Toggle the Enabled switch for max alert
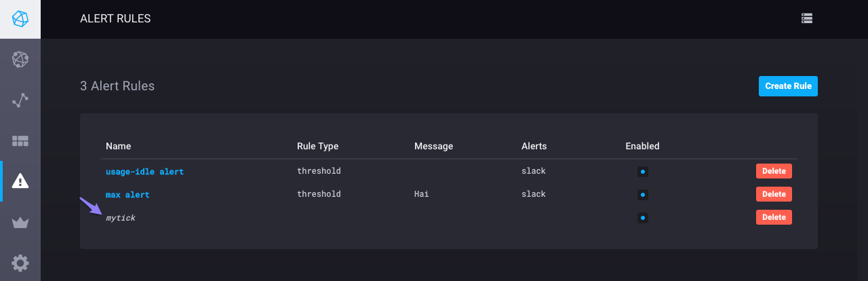This screenshot has width=868, height=281. click(643, 195)
